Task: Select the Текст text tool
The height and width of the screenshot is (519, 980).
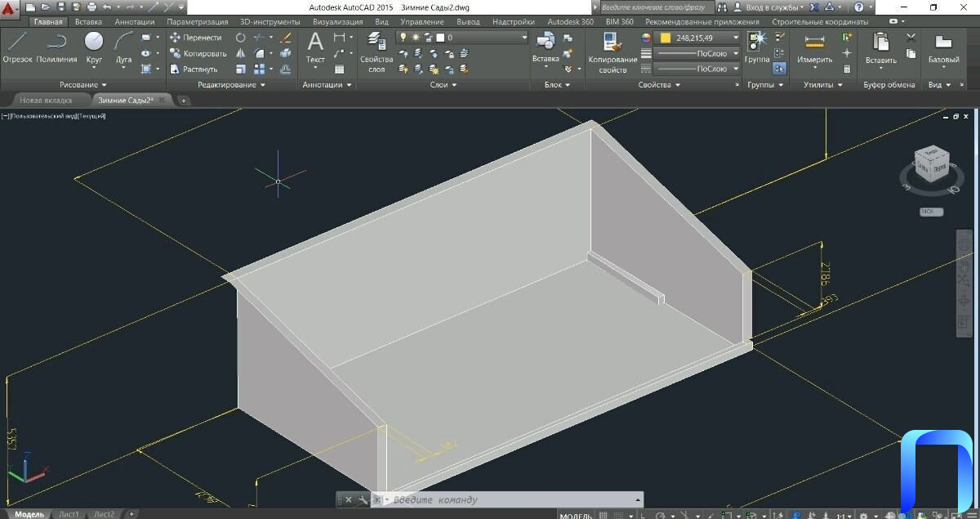Action: click(x=315, y=47)
